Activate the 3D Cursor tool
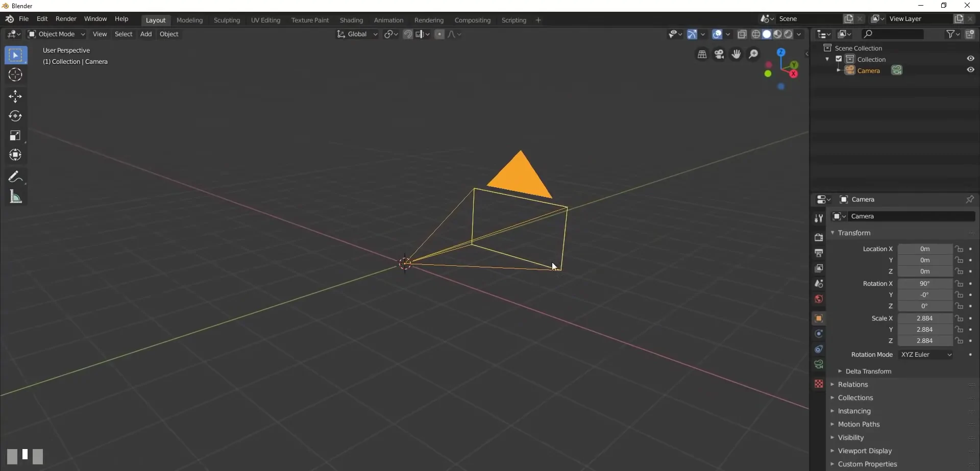 (15, 75)
